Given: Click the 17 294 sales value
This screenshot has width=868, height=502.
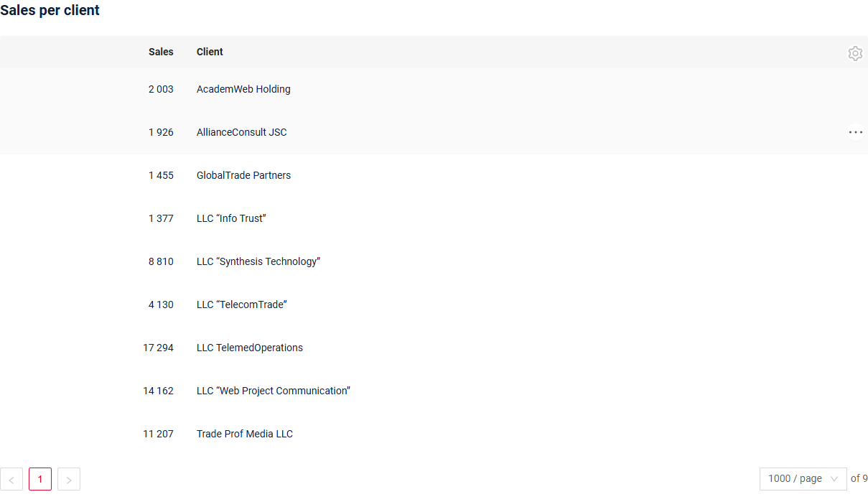Looking at the screenshot, I should [x=158, y=348].
